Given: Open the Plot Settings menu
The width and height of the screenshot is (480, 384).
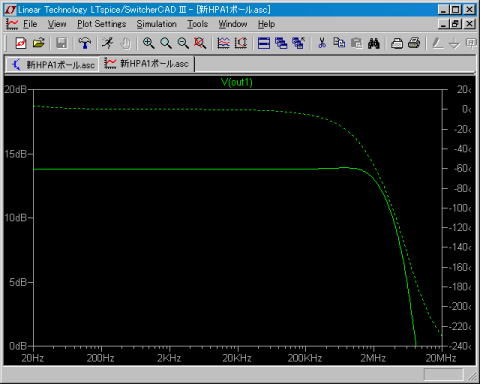Looking at the screenshot, I should point(102,24).
